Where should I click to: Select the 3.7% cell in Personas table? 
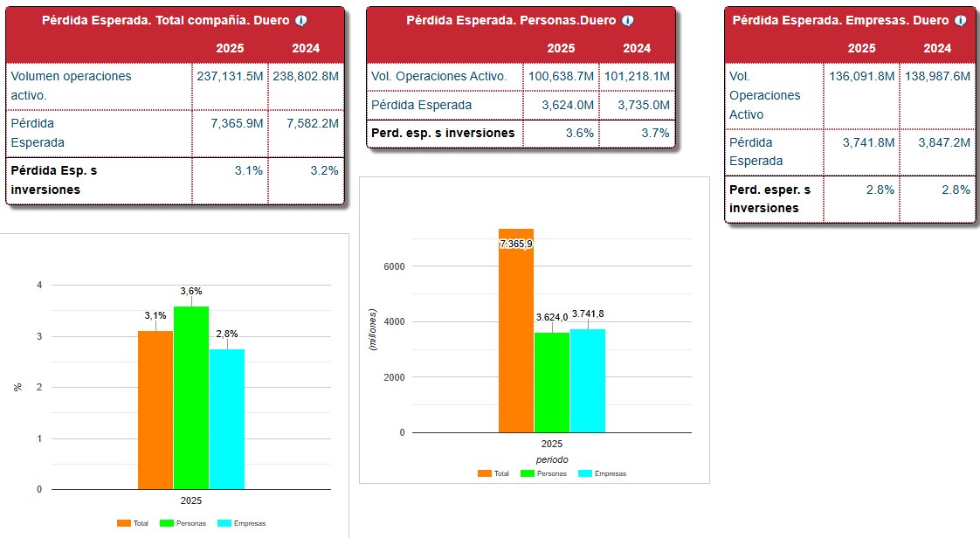637,134
